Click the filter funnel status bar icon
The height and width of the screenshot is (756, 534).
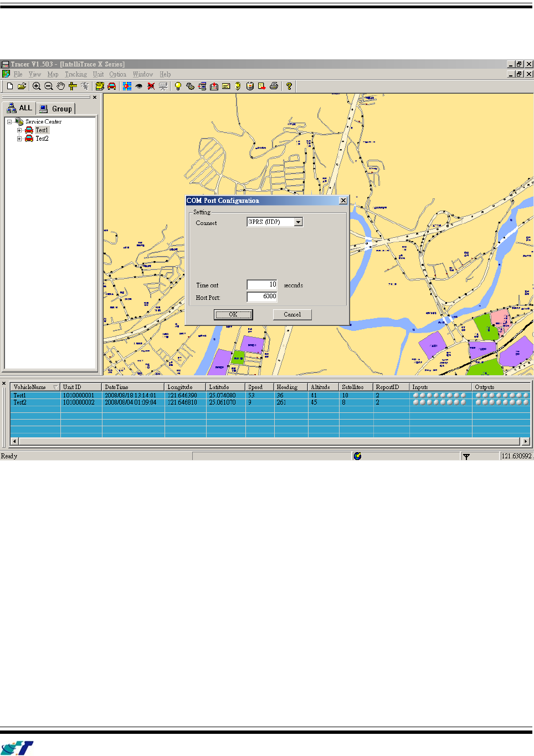[466, 456]
